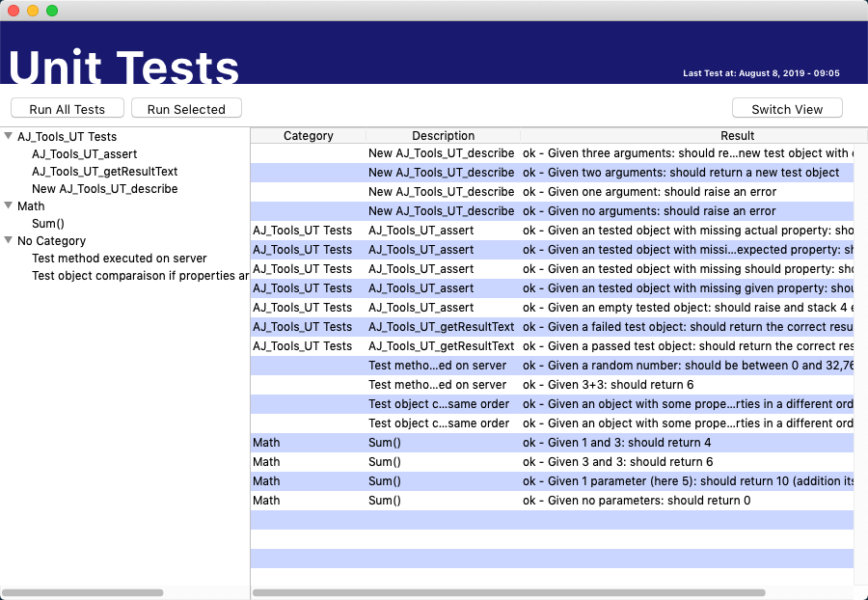The height and width of the screenshot is (600, 868).
Task: Select AJ_Tools_UT_assert in the tree
Action: point(84,154)
